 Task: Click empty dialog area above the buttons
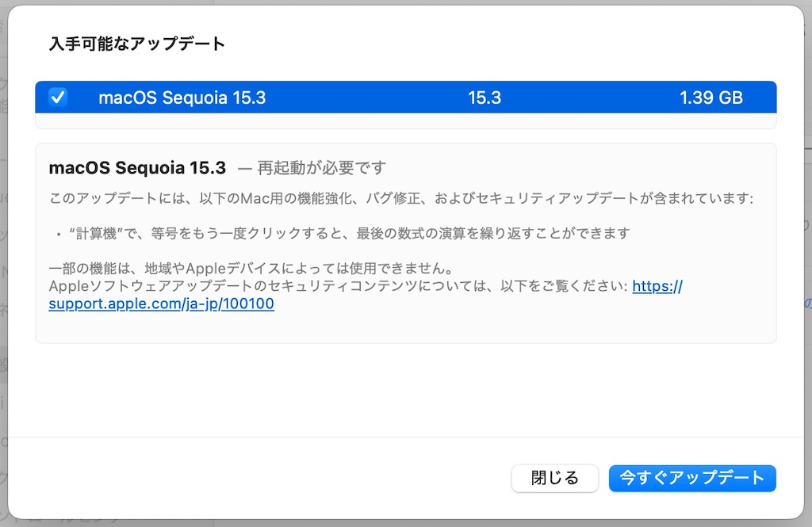pyautogui.click(x=405, y=391)
